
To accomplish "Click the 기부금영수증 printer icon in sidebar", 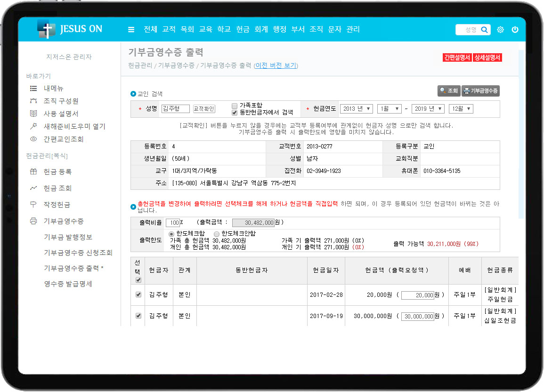I will [x=33, y=221].
